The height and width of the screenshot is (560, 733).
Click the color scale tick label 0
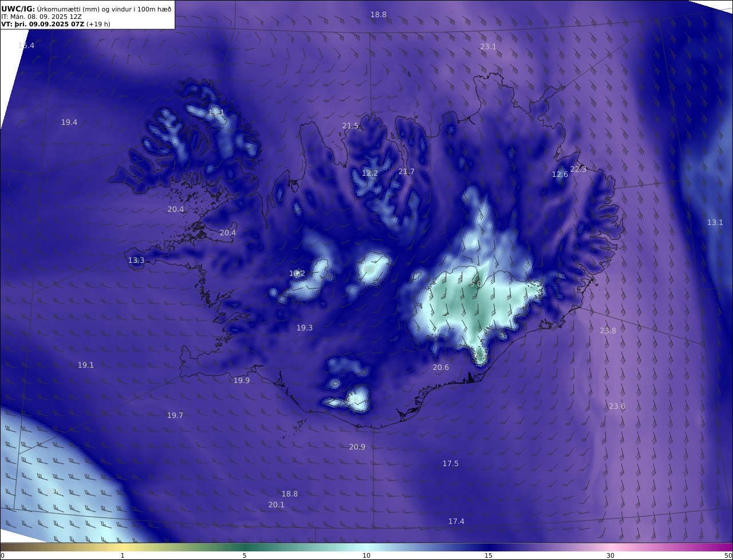pos(2,555)
